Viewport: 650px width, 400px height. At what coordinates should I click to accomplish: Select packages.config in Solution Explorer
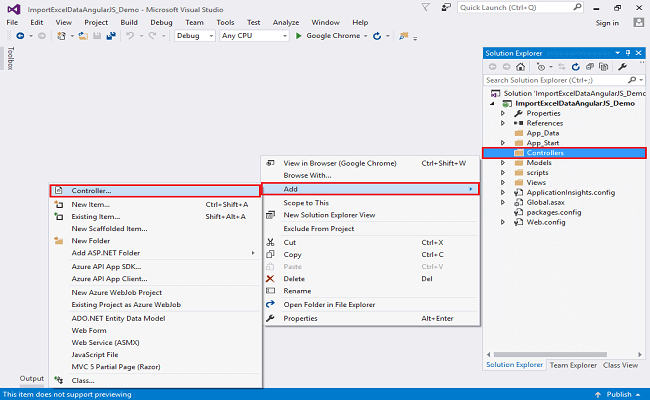[x=554, y=212]
